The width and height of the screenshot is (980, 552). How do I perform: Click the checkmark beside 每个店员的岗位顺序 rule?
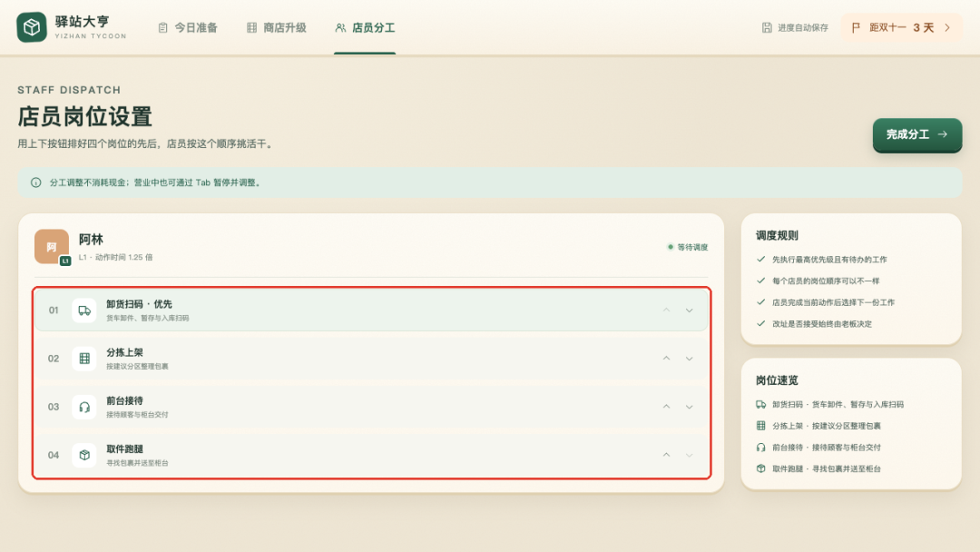click(x=760, y=281)
